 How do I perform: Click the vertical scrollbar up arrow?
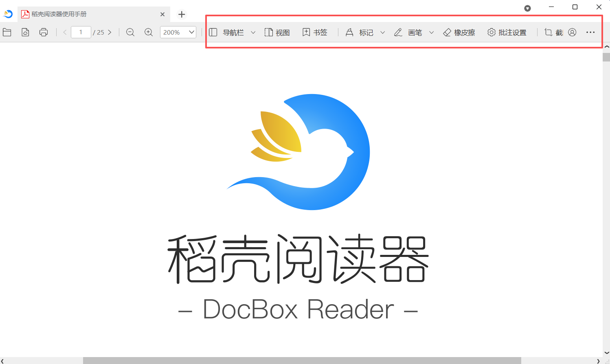point(606,47)
